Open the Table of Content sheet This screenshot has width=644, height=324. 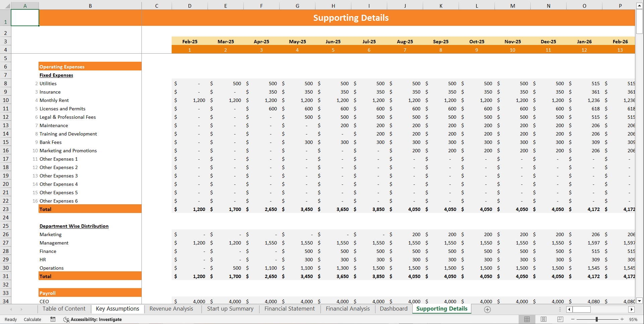tap(64, 309)
